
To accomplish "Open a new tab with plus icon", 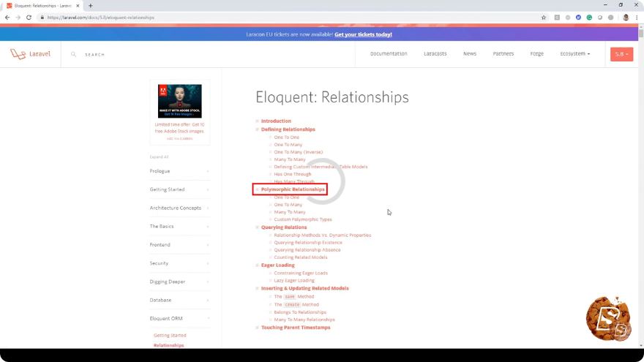I will 90,6.
